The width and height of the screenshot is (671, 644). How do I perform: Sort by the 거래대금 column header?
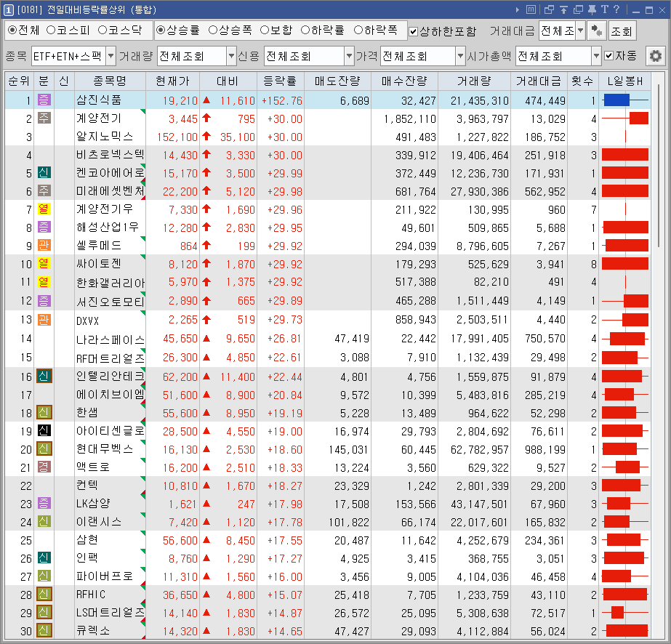pyautogui.click(x=539, y=81)
